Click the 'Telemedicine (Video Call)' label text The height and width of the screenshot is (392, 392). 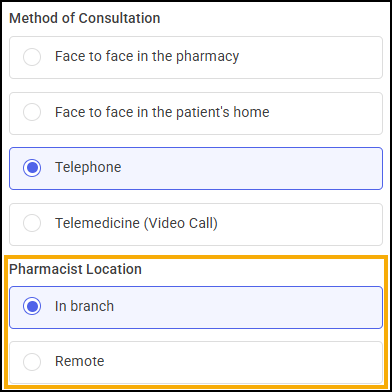click(x=136, y=223)
